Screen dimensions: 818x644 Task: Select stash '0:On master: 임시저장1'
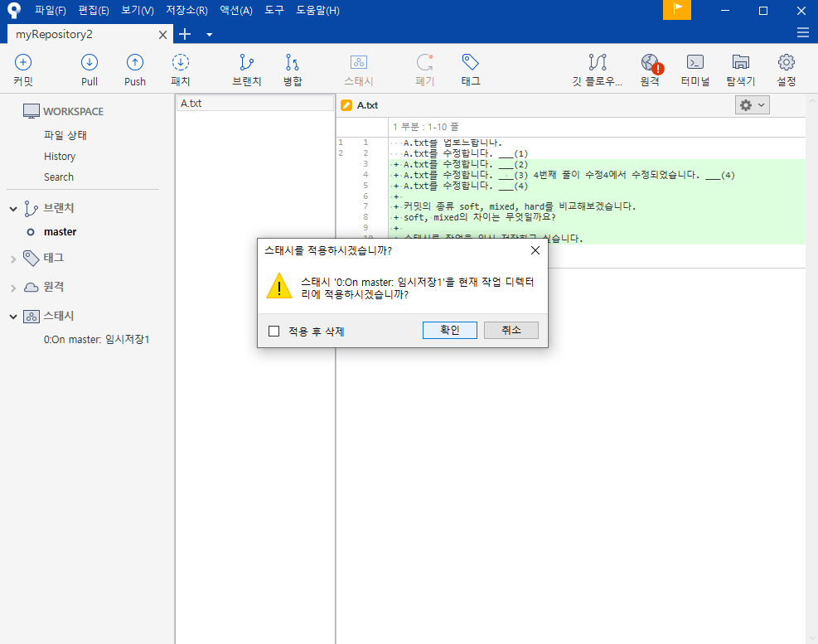click(96, 340)
